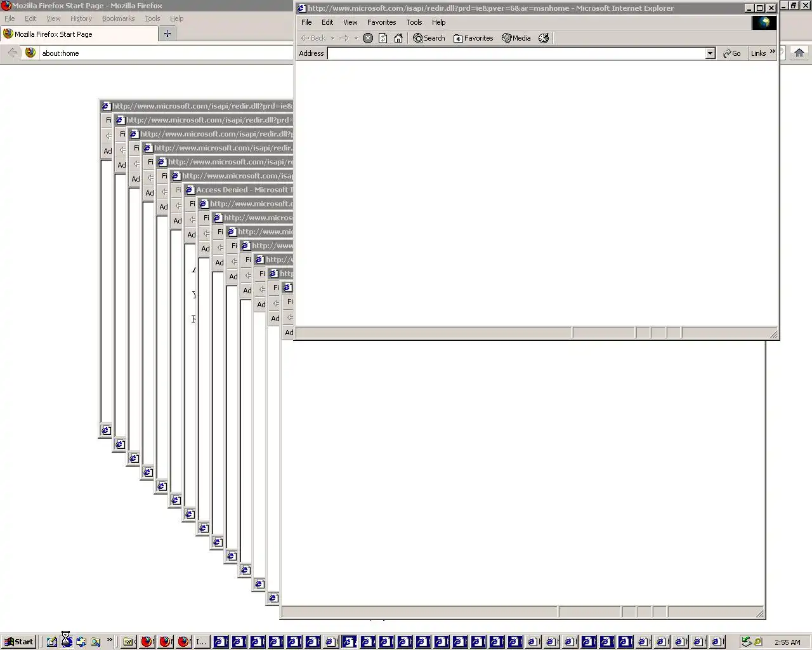The image size is (812, 650).
Task: Click the Back arrow in front Internet Explorer window
Action: (x=313, y=38)
